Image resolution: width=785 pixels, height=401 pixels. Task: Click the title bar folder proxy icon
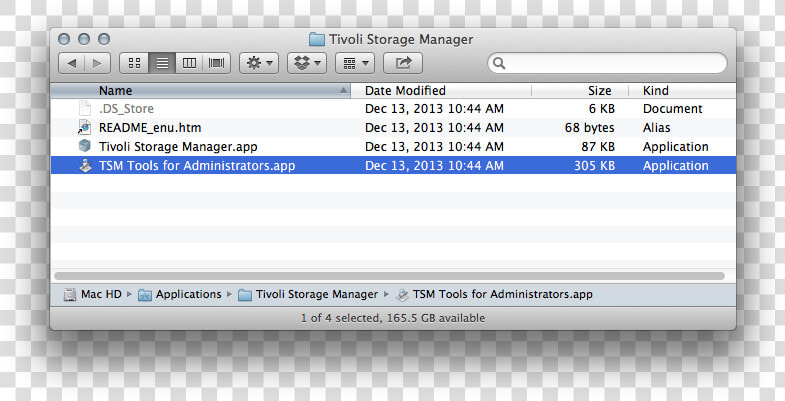click(316, 39)
